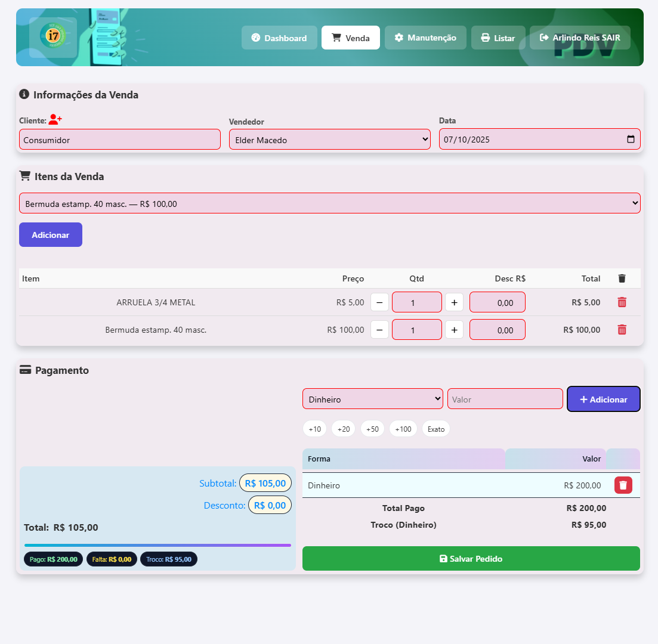Open the Manutenção menu
This screenshot has width=658, height=644.
(x=425, y=38)
